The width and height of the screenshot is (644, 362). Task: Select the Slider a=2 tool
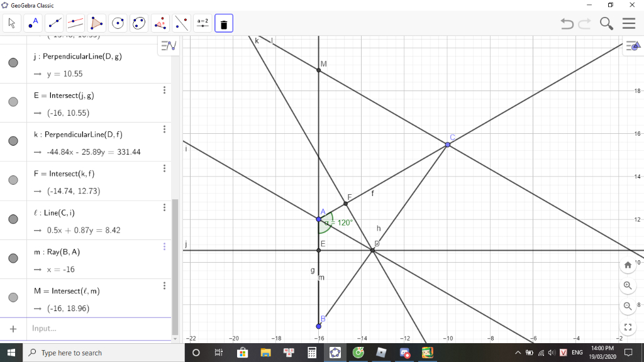[203, 23]
